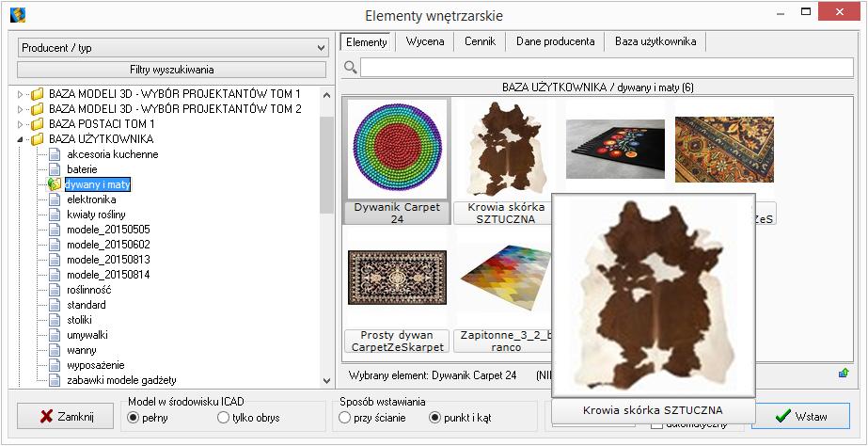Select the pełny model radio button
Image resolution: width=868 pixels, height=446 pixels.
(x=133, y=417)
